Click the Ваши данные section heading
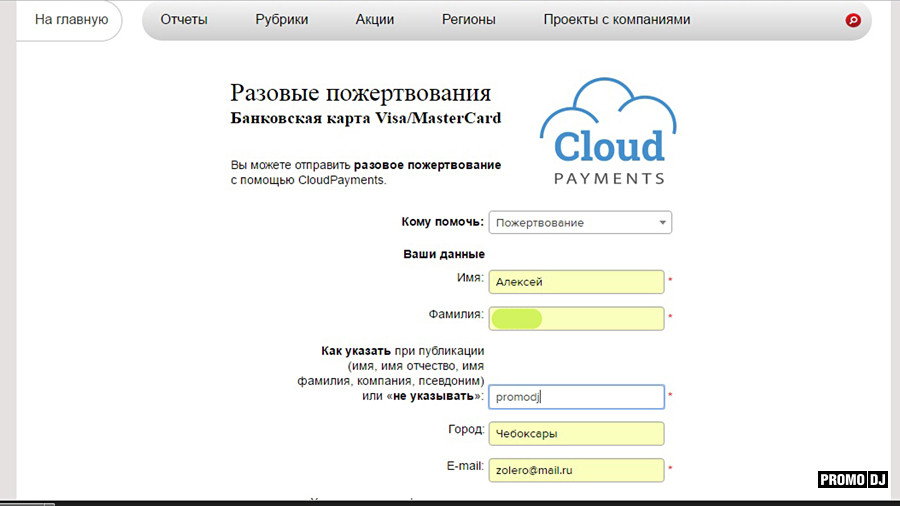The image size is (900, 506). pos(443,254)
